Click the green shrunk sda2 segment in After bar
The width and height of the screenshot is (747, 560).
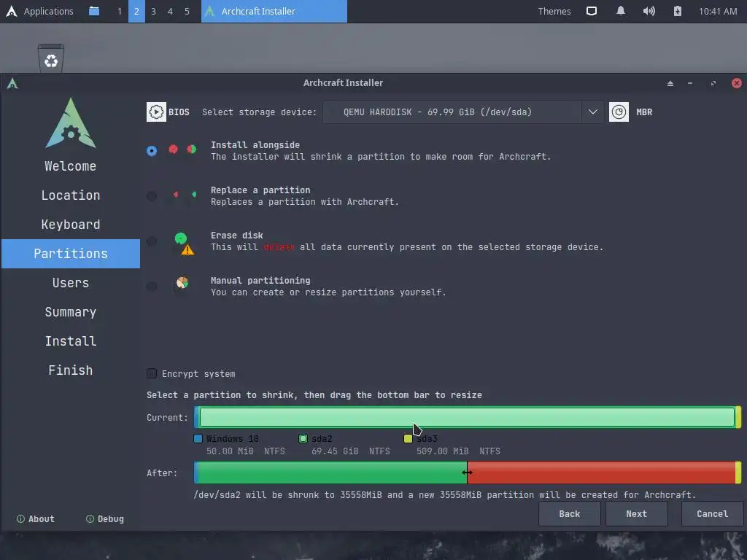pyautogui.click(x=332, y=472)
